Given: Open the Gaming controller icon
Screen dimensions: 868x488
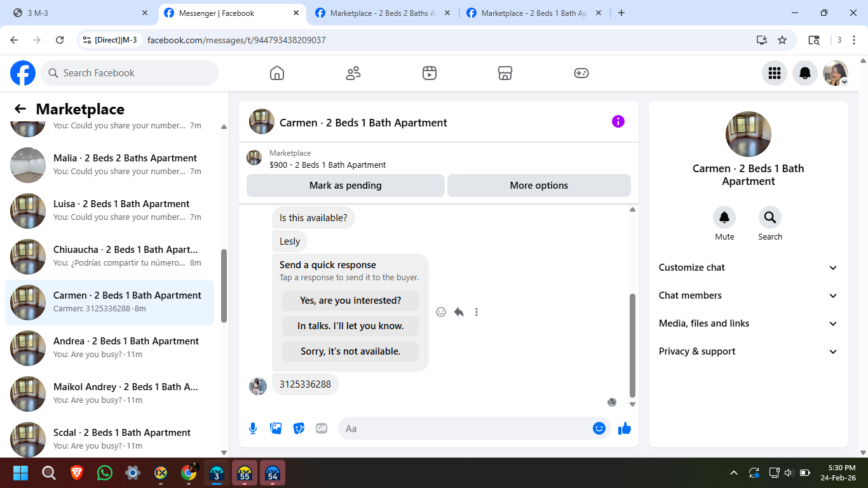Looking at the screenshot, I should tap(581, 73).
